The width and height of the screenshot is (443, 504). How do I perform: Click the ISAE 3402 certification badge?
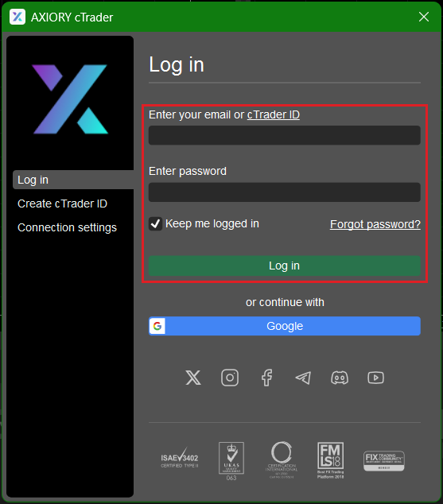point(180,458)
